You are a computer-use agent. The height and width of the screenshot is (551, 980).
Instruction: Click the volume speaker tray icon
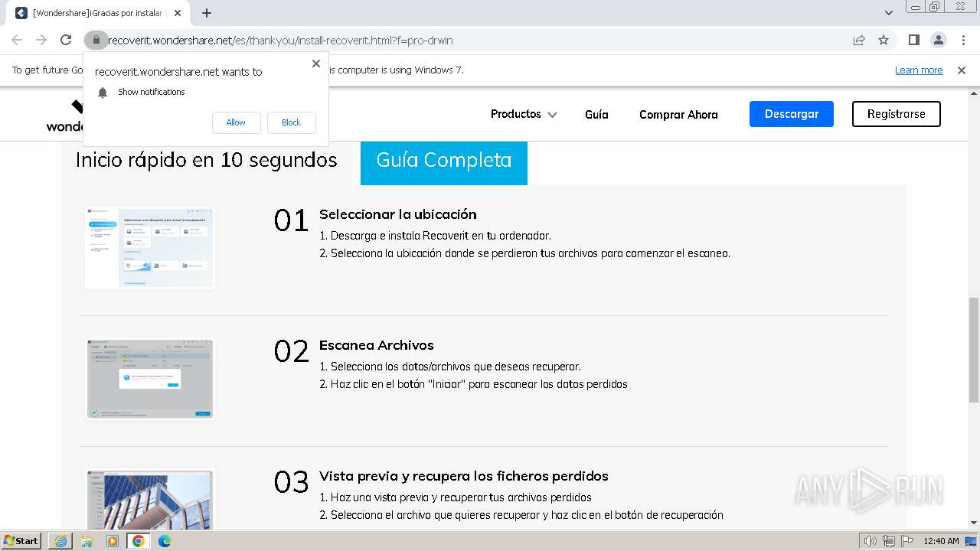click(870, 541)
